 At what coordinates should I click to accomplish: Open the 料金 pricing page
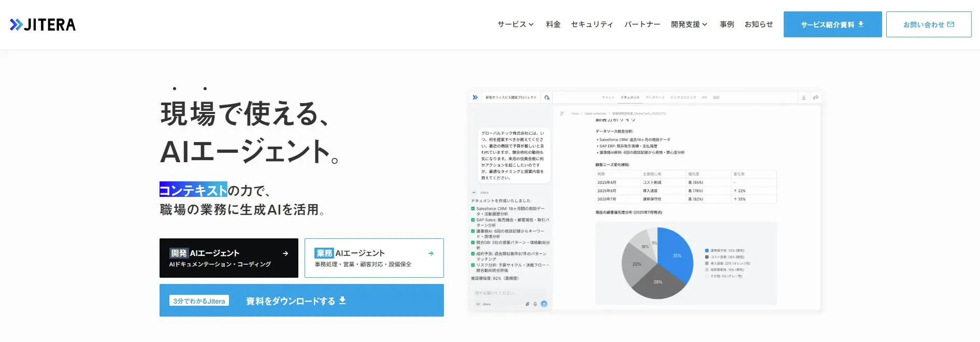coord(553,24)
